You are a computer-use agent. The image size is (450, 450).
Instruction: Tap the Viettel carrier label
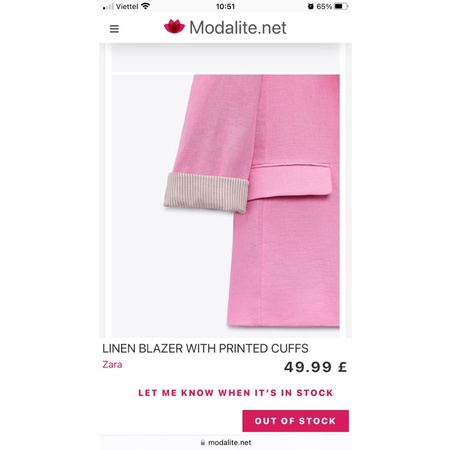pyautogui.click(x=127, y=6)
